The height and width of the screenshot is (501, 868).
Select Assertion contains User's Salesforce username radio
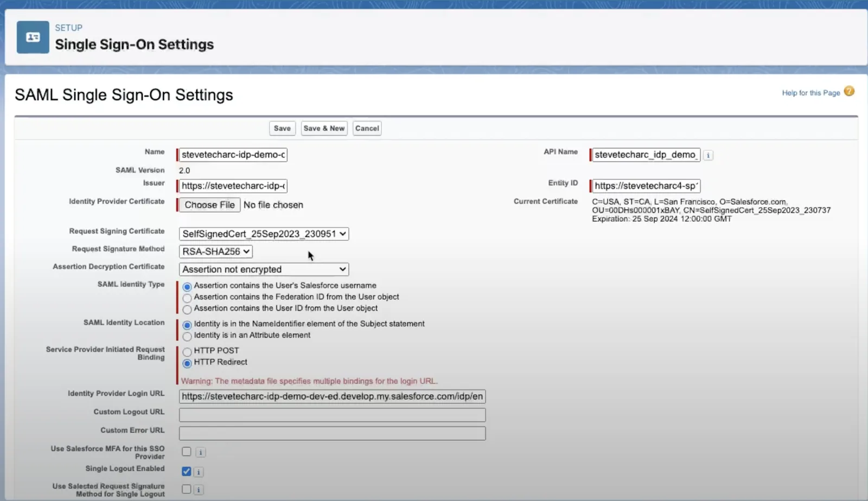click(187, 287)
